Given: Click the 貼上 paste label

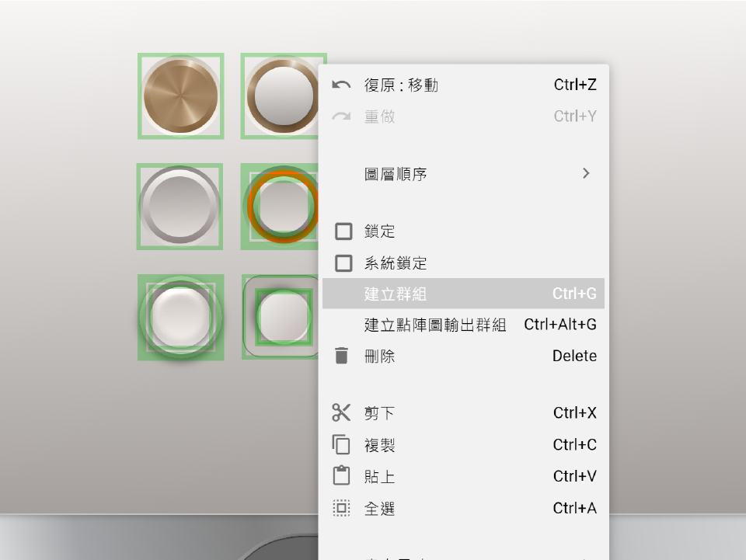Looking at the screenshot, I should [x=380, y=476].
